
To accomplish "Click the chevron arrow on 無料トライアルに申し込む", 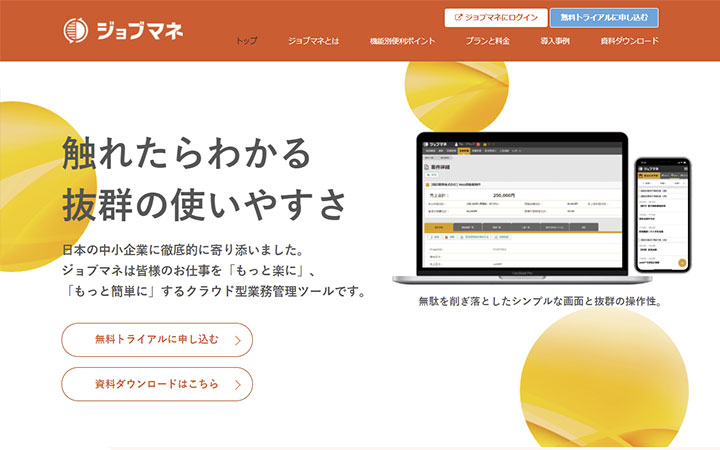I will tap(236, 340).
